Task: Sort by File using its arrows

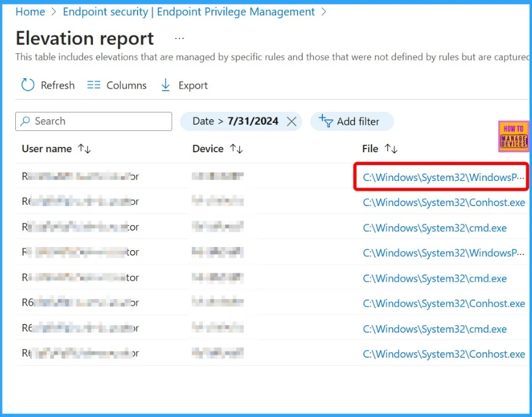Action: click(x=391, y=149)
